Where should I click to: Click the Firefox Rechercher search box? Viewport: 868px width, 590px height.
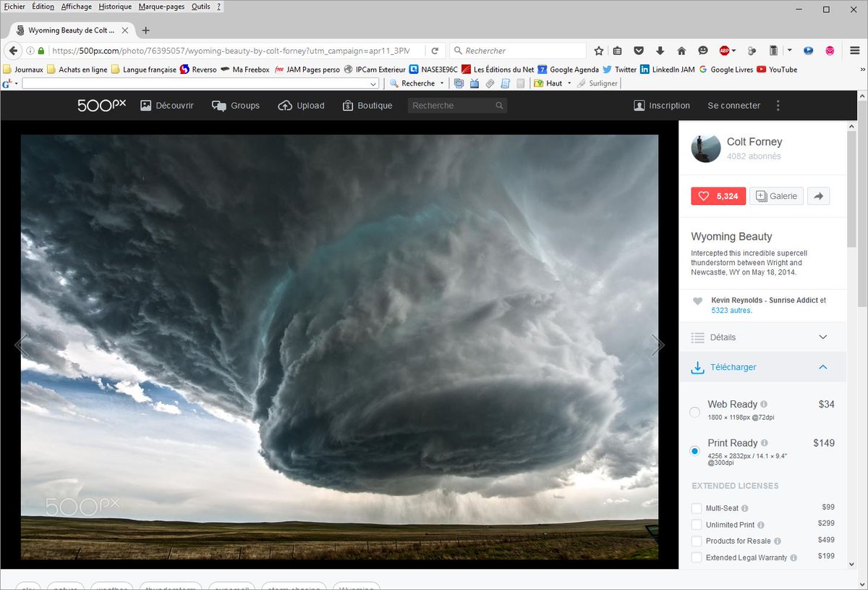[x=517, y=51]
